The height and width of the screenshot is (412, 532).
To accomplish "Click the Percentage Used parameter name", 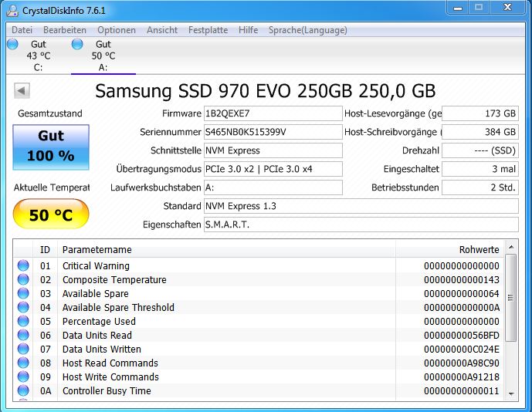I will tap(99, 322).
